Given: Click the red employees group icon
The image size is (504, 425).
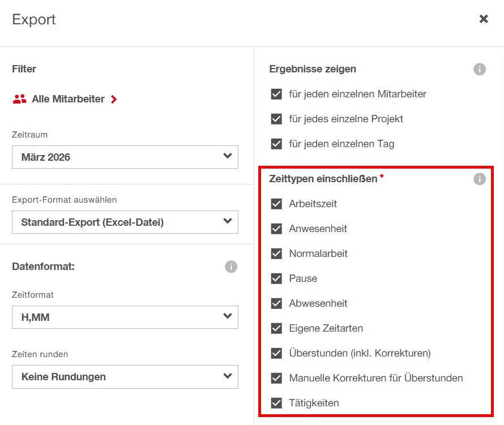Looking at the screenshot, I should coord(20,99).
